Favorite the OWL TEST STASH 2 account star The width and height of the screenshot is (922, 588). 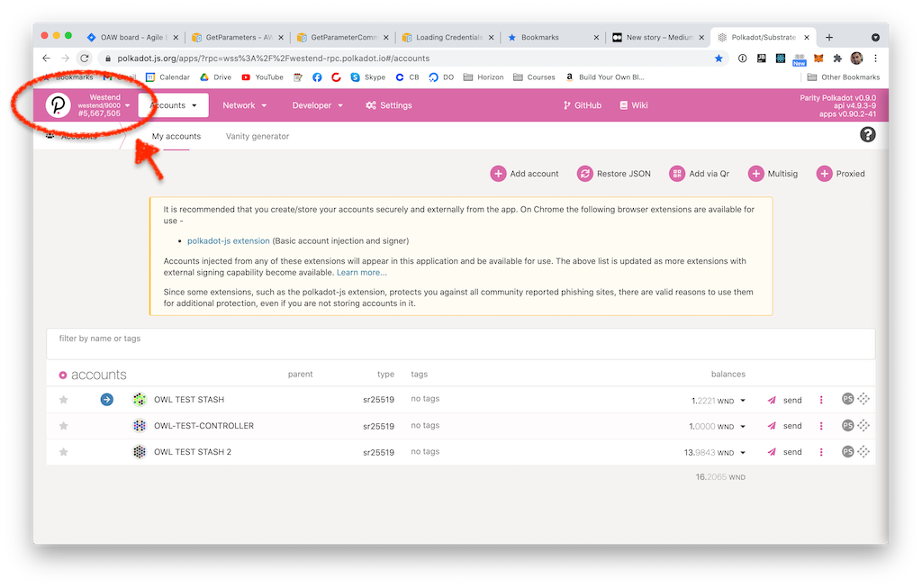click(x=64, y=452)
